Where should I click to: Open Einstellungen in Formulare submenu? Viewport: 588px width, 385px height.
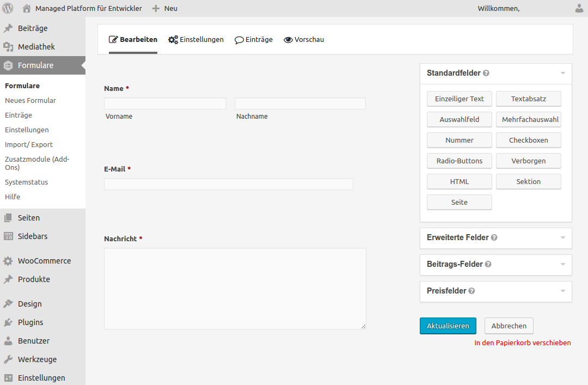click(27, 130)
